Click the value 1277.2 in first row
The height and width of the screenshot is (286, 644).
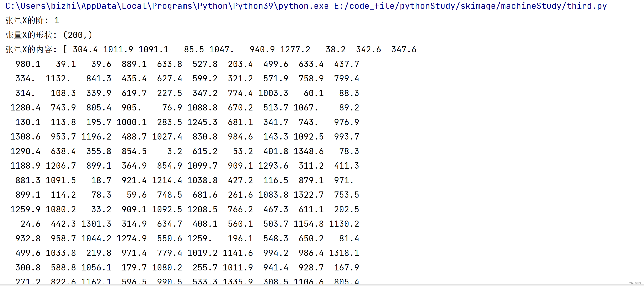pyautogui.click(x=295, y=49)
